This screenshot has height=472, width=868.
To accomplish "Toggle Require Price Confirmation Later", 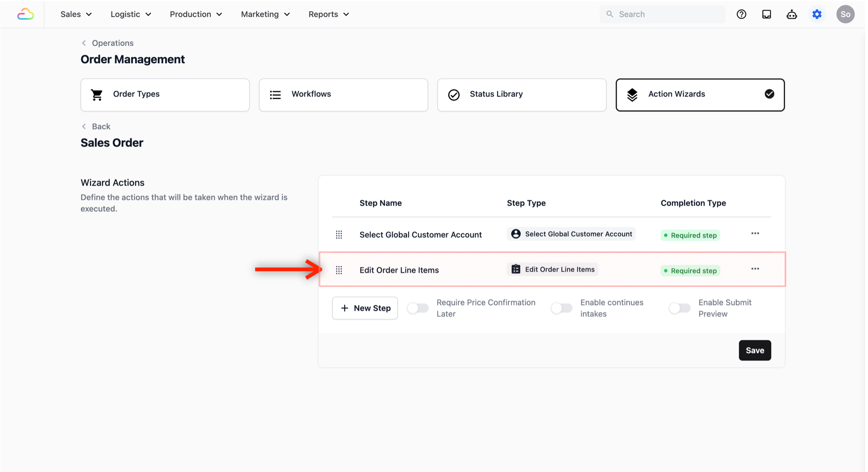I will 417,308.
